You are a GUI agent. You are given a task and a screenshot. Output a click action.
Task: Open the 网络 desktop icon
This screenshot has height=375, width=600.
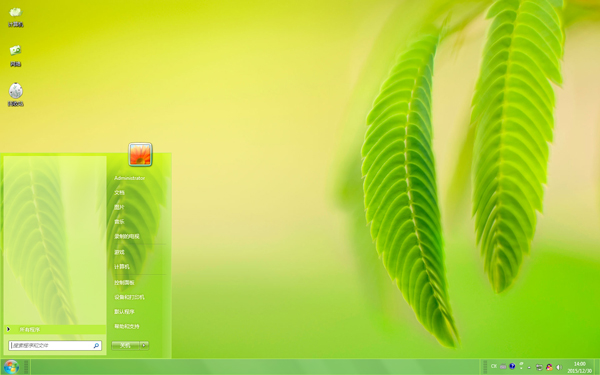pos(16,56)
